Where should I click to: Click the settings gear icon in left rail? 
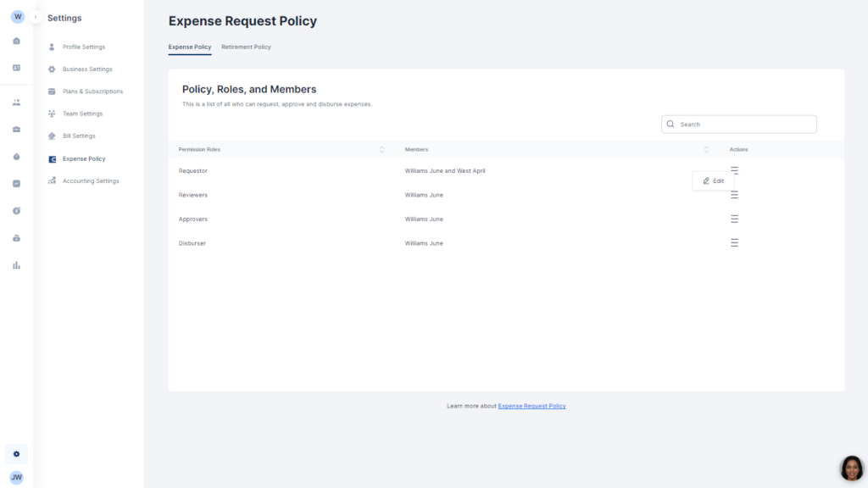(16, 454)
